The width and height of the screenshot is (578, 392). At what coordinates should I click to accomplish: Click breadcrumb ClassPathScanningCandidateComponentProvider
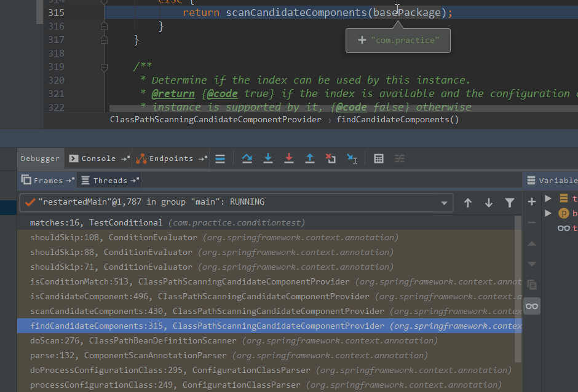pyautogui.click(x=216, y=119)
